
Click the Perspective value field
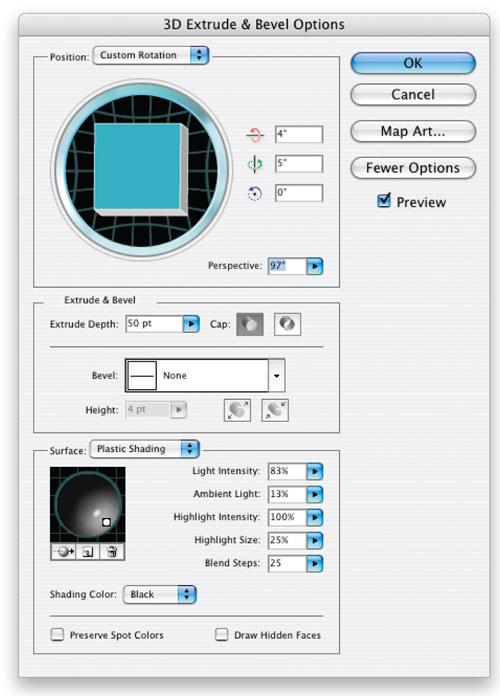287,266
